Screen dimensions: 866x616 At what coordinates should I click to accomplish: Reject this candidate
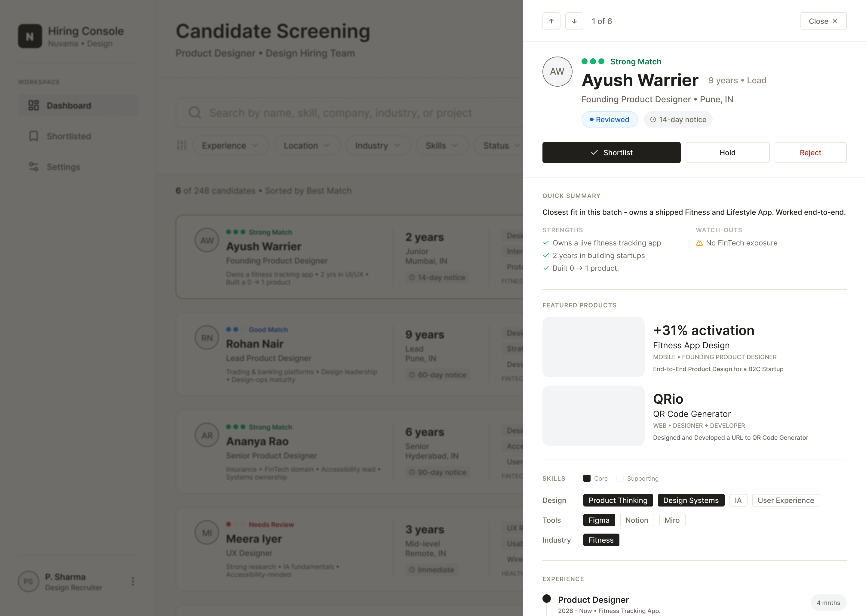(810, 152)
